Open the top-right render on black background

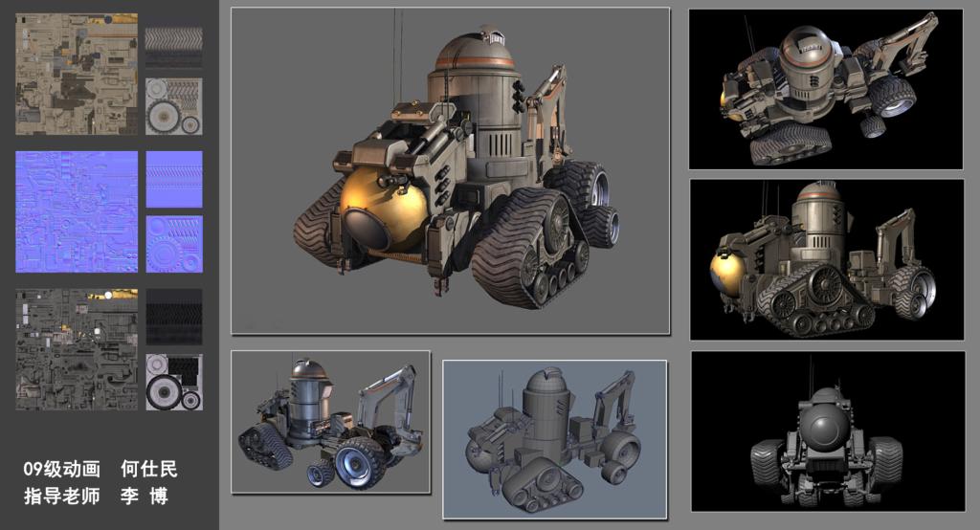tap(825, 89)
